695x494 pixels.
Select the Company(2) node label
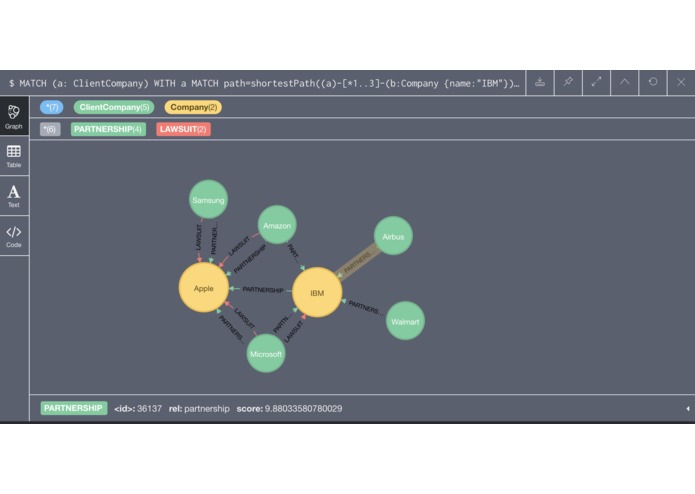(193, 107)
